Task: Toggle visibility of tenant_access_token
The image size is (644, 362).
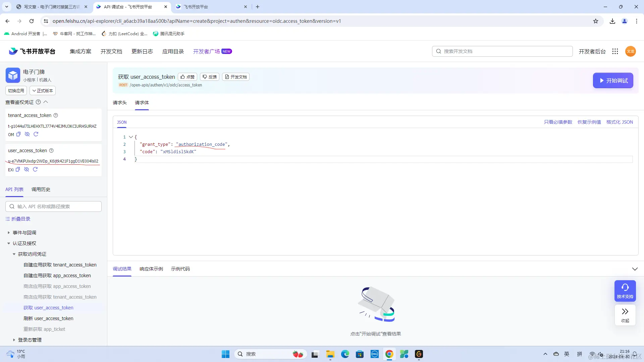Action: click(x=27, y=134)
